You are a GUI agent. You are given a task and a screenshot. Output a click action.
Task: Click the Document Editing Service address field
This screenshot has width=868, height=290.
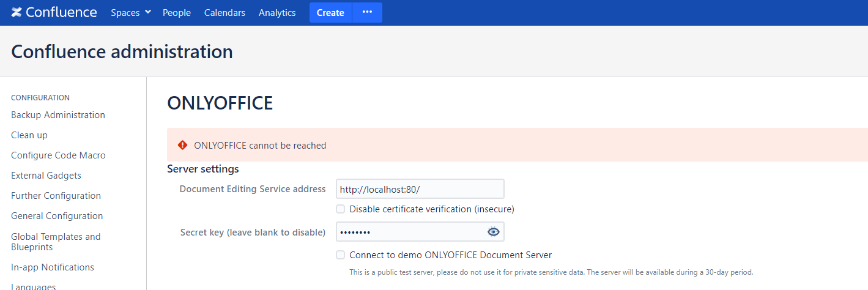click(x=420, y=189)
